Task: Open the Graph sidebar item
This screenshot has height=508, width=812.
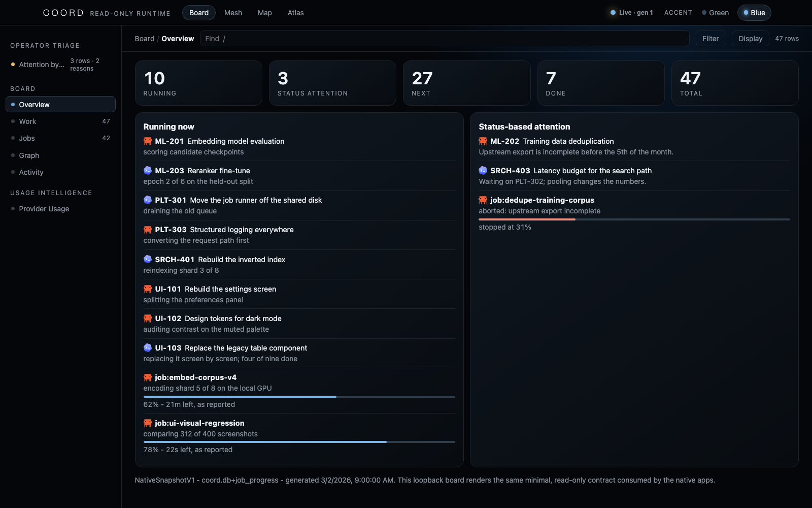Action: 60,155
